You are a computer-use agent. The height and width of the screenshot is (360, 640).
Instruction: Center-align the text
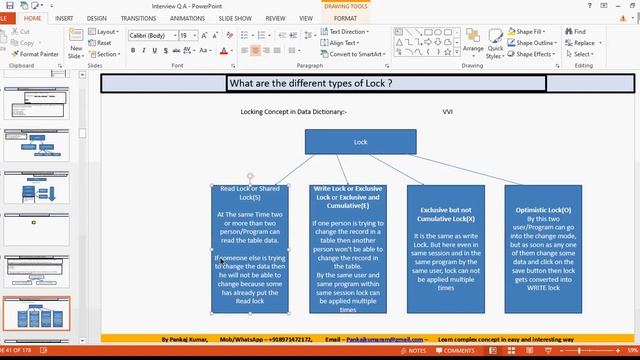[256, 51]
